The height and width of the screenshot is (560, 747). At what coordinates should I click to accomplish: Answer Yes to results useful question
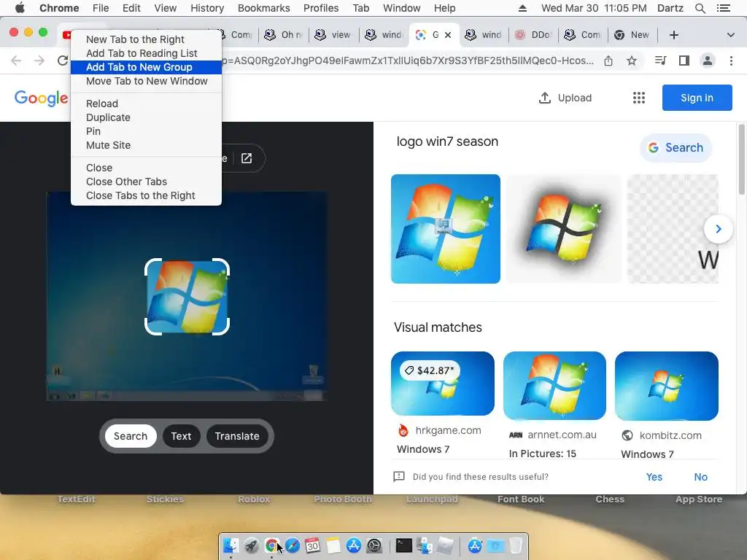click(x=654, y=477)
